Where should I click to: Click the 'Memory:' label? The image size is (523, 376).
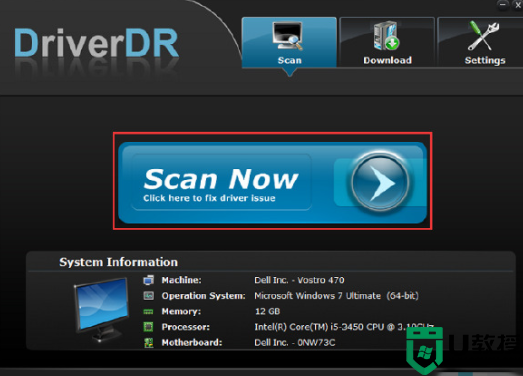click(181, 312)
